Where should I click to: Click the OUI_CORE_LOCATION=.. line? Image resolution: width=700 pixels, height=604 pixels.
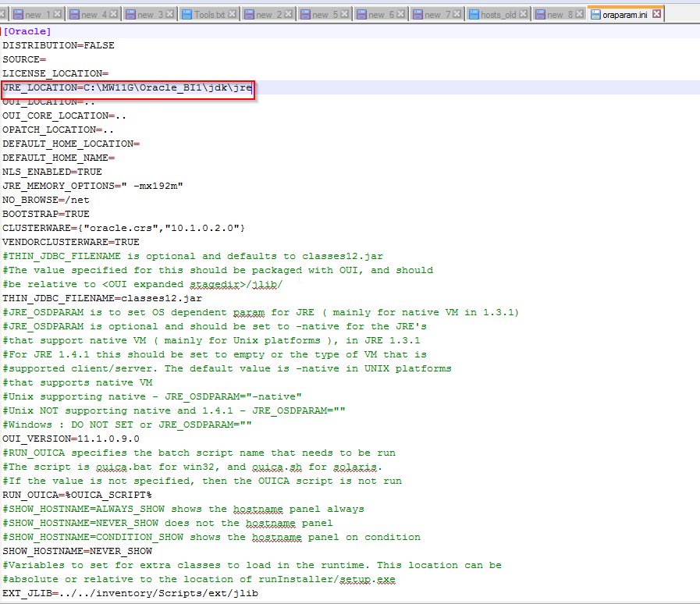click(x=64, y=115)
